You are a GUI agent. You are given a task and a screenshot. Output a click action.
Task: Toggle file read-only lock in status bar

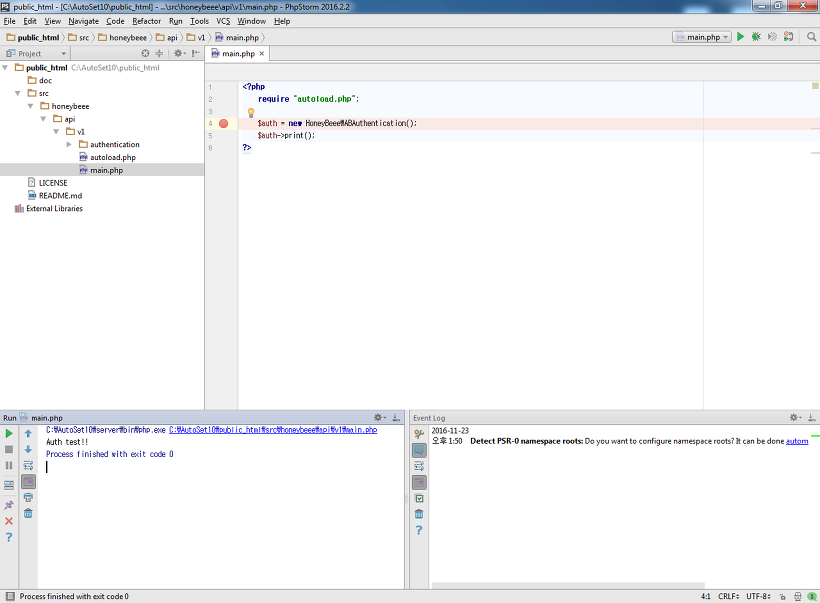coord(782,597)
